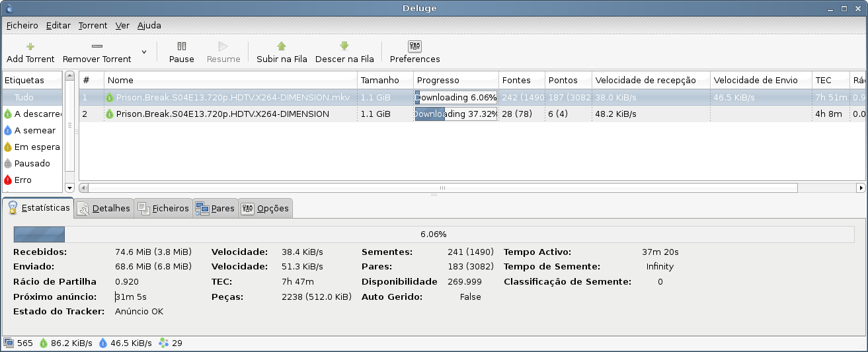This screenshot has width=868, height=352.
Task: Sort by Velocidade de recepção column
Action: pos(651,80)
